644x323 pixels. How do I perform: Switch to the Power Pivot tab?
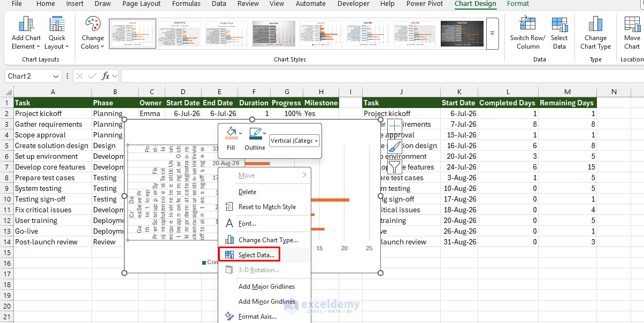pyautogui.click(x=425, y=4)
